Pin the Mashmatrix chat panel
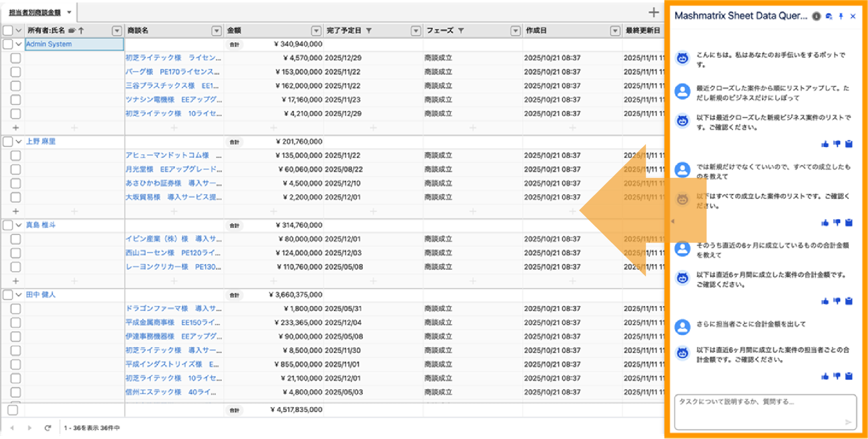The height and width of the screenshot is (439, 868). [841, 16]
